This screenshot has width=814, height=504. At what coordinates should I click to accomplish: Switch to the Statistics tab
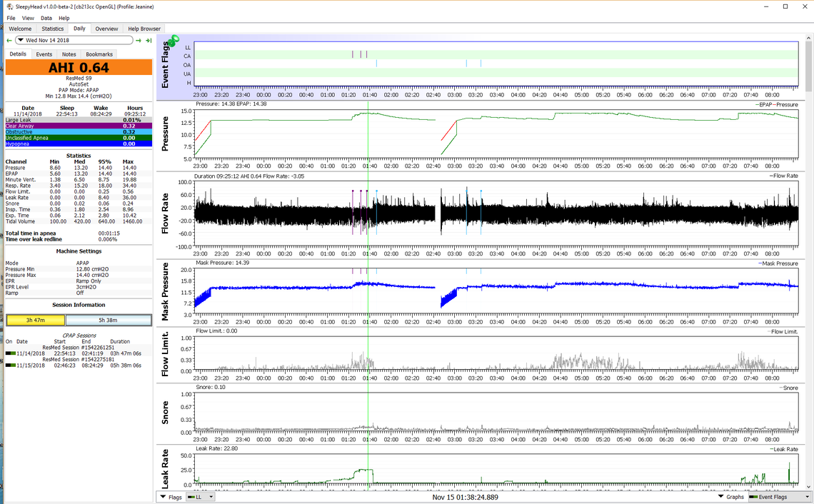(x=52, y=29)
